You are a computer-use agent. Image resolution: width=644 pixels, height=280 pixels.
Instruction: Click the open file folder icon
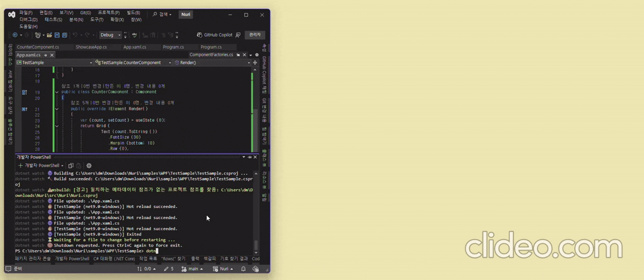pos(50,35)
